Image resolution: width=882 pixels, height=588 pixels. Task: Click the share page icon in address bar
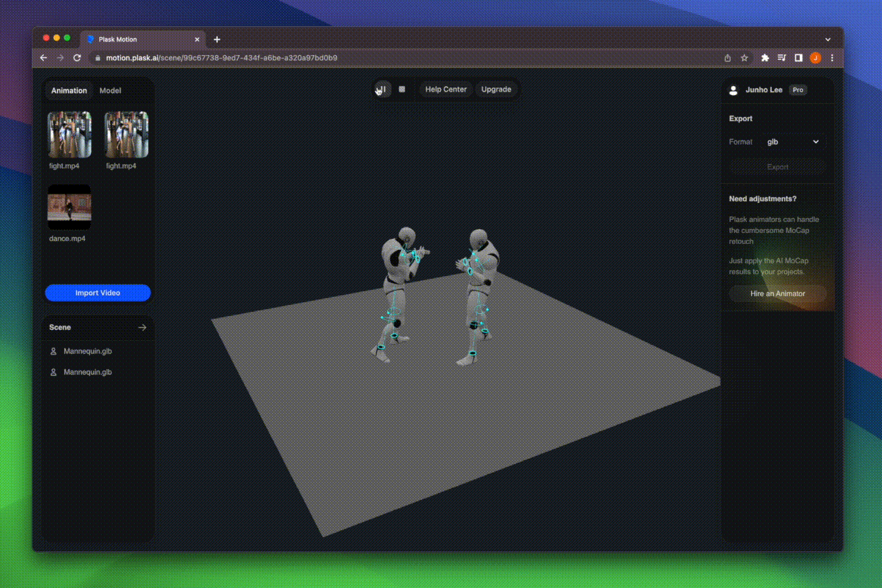click(x=728, y=59)
